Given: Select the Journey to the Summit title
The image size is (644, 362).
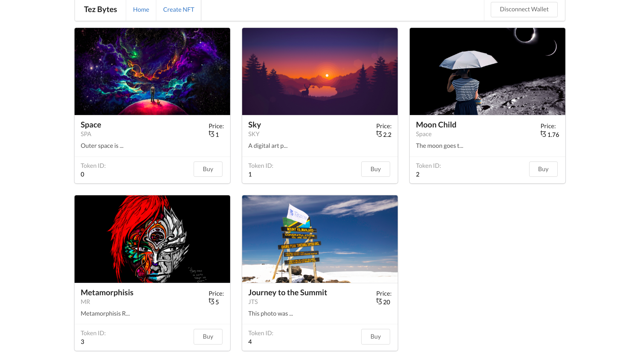Looking at the screenshot, I should pyautogui.click(x=287, y=293).
